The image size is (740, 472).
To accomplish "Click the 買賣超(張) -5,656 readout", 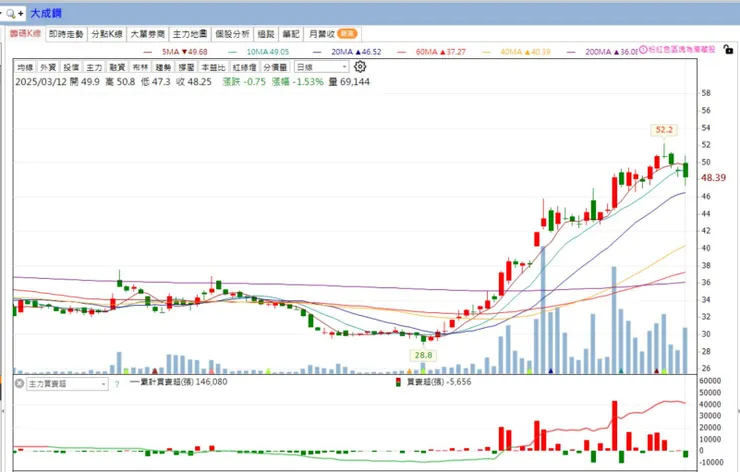I will point(439,382).
